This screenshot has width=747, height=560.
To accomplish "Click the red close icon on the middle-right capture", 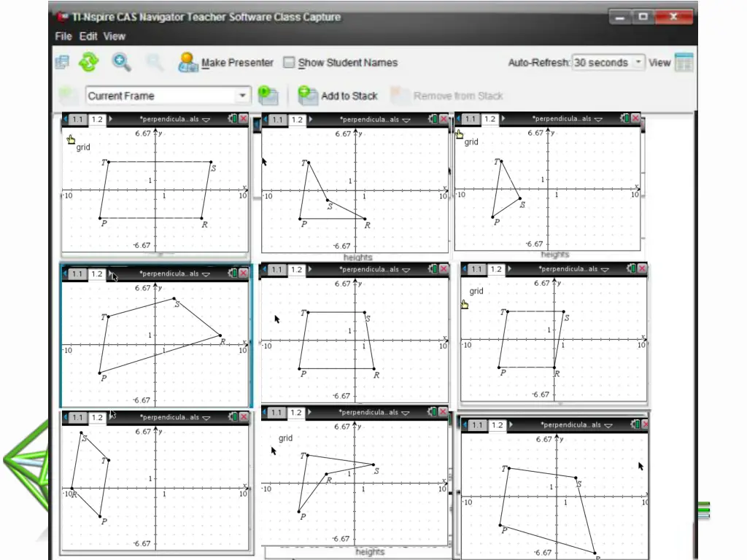I will click(x=642, y=268).
